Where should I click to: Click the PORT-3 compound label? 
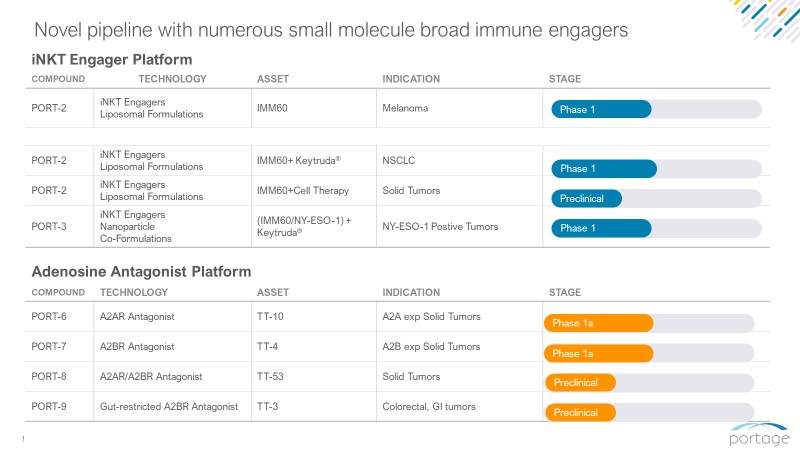[x=49, y=227]
